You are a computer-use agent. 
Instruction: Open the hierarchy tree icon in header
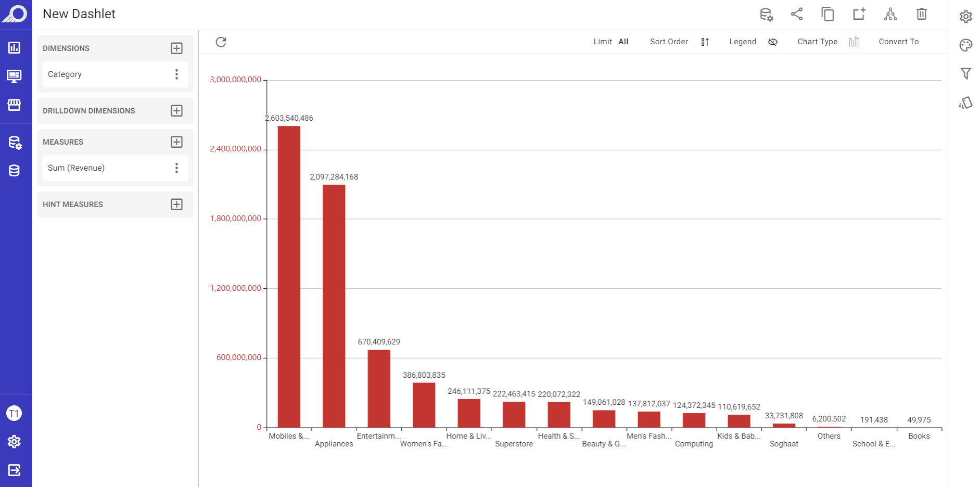click(890, 14)
